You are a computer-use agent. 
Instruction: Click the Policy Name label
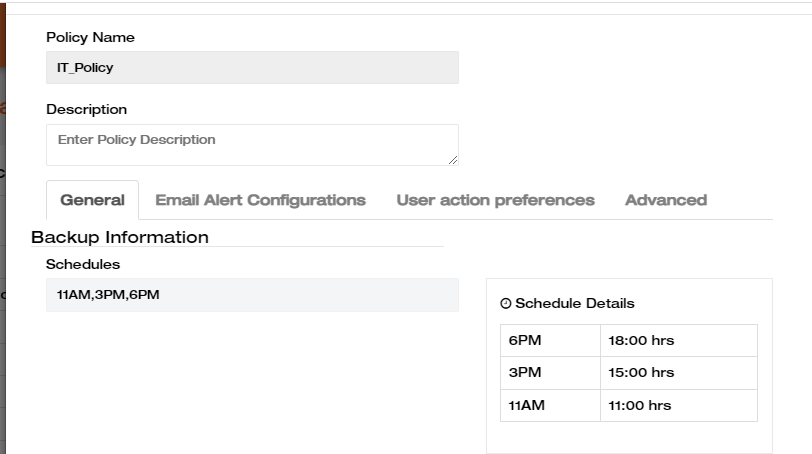[x=90, y=37]
